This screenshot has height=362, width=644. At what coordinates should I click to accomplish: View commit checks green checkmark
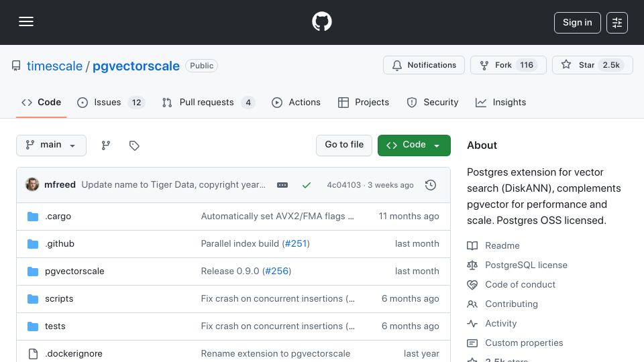click(x=307, y=185)
